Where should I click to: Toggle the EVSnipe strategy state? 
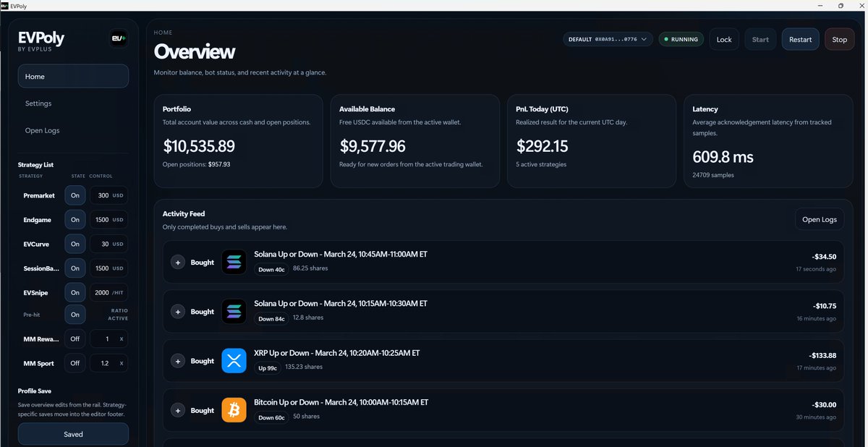(75, 292)
